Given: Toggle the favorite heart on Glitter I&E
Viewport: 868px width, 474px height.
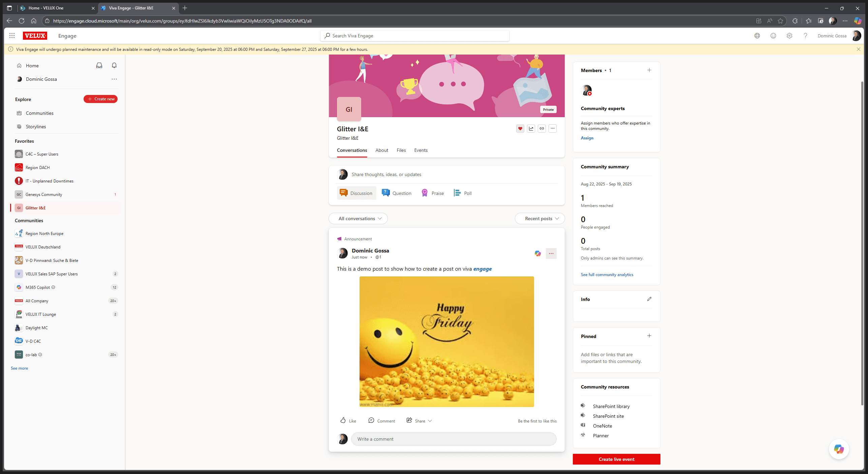Looking at the screenshot, I should pyautogui.click(x=520, y=129).
